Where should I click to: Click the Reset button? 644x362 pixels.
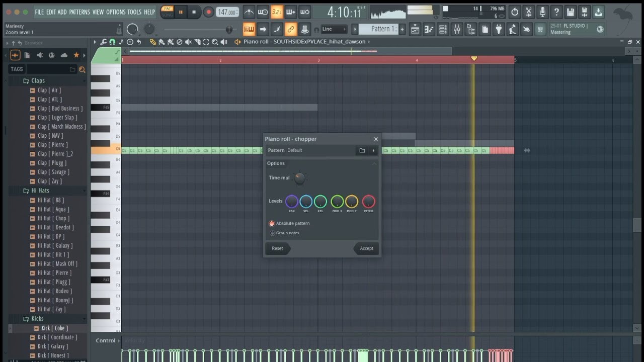pyautogui.click(x=277, y=248)
